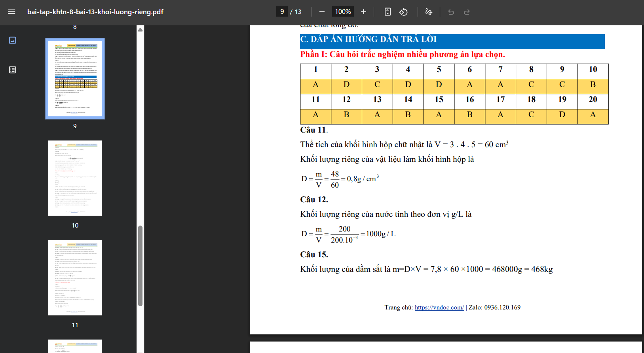Click the total pages "/ 13" text

click(296, 12)
